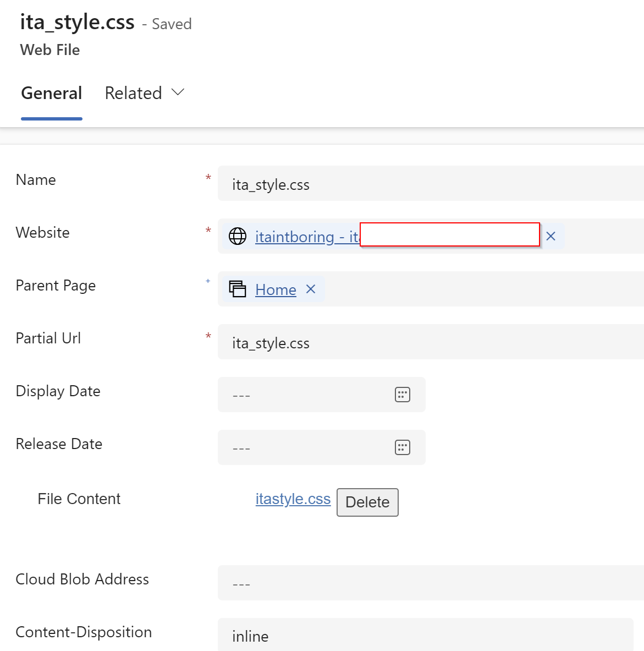The width and height of the screenshot is (644, 651).
Task: Click the red asterisk next to Name
Action: [x=208, y=178]
